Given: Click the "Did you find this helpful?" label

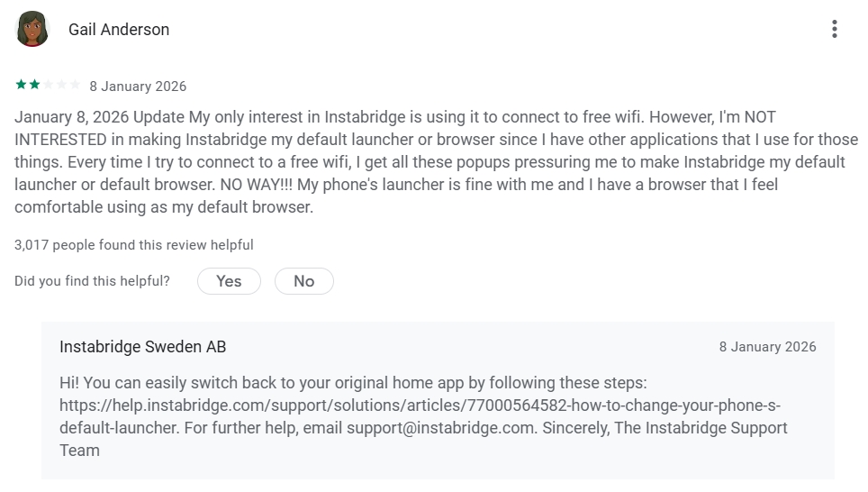Looking at the screenshot, I should coord(92,281).
